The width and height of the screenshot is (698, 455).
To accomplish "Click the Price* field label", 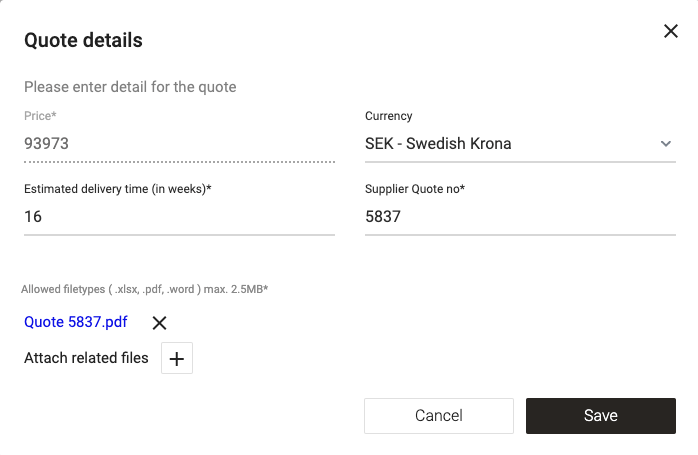I will point(40,116).
